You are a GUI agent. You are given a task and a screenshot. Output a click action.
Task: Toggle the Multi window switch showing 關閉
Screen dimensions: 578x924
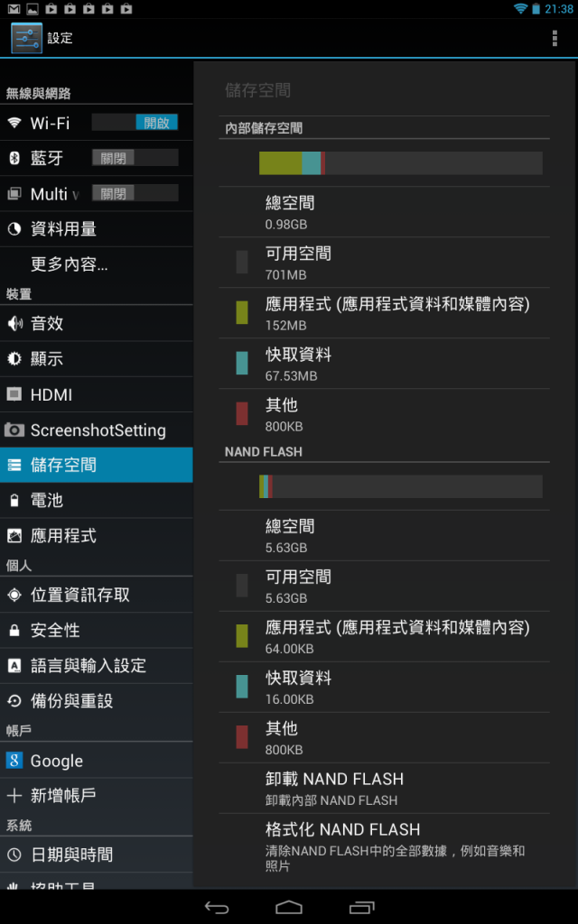pos(135,193)
